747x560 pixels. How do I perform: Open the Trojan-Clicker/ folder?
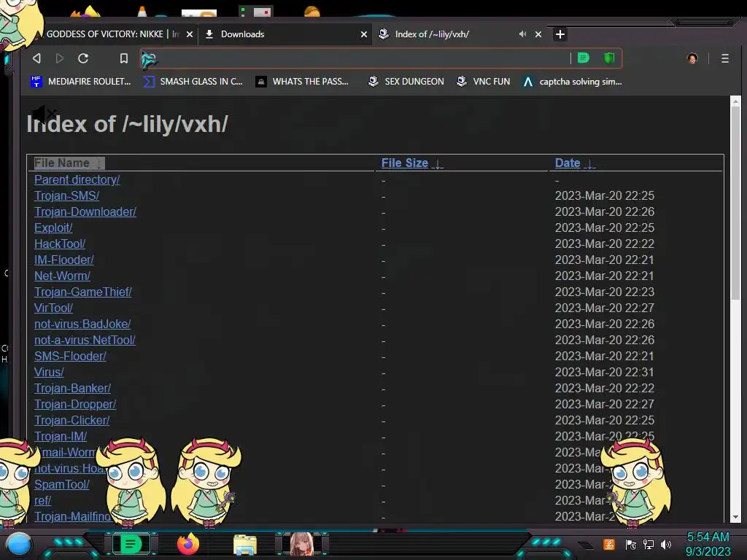pos(72,421)
